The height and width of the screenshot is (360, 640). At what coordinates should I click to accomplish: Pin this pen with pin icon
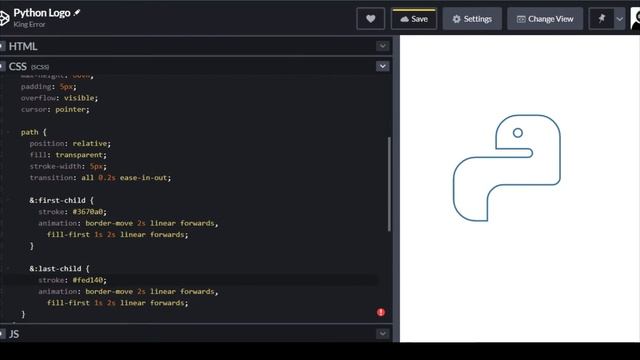click(x=601, y=19)
